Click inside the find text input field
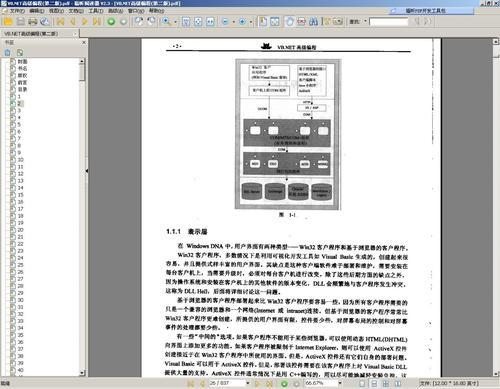The width and height of the screenshot is (500, 389). click(x=389, y=22)
